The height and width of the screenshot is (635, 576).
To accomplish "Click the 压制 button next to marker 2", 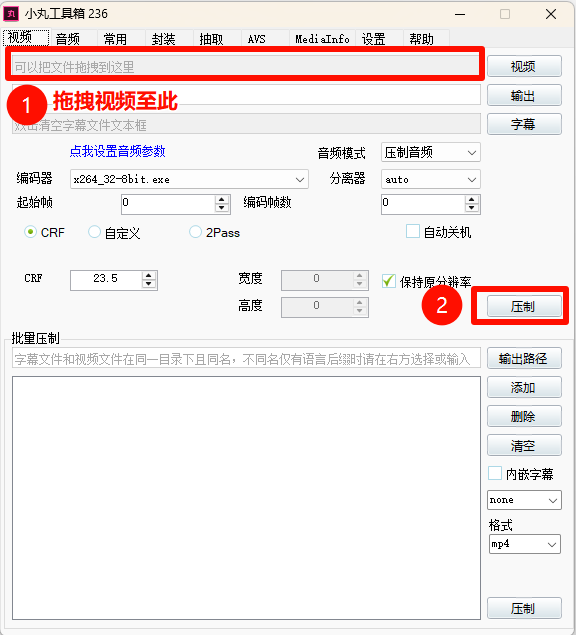I will point(524,306).
